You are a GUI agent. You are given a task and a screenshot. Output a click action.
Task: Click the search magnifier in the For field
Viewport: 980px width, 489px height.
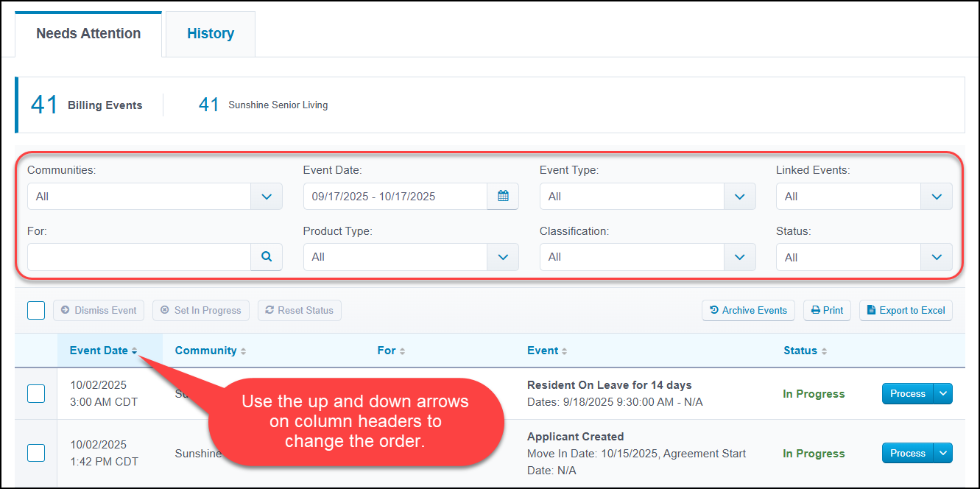point(267,257)
